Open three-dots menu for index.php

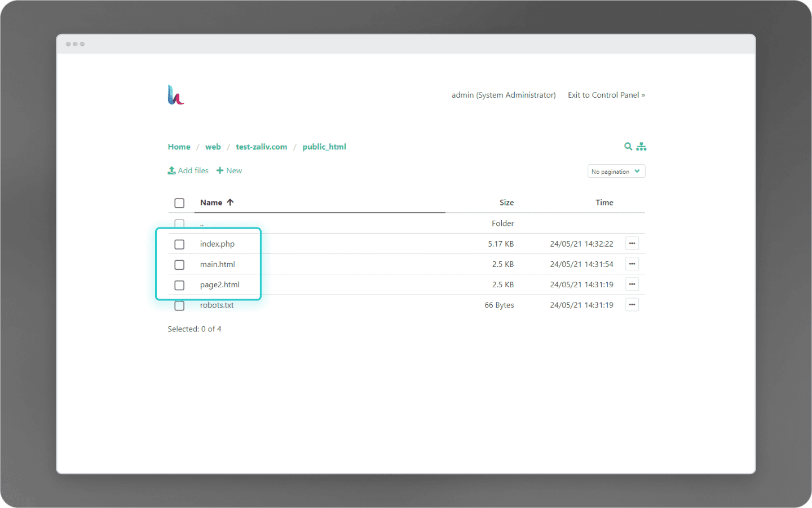[x=632, y=244]
